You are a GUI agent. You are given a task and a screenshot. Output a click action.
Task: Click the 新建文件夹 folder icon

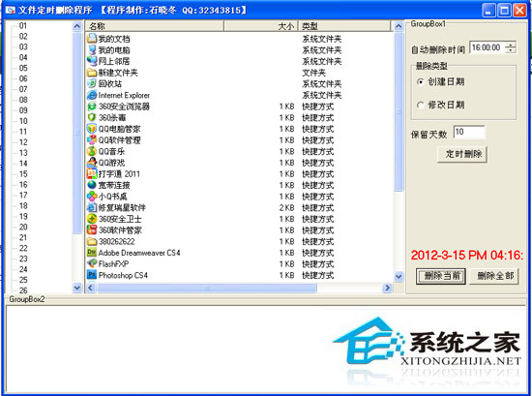coord(92,73)
